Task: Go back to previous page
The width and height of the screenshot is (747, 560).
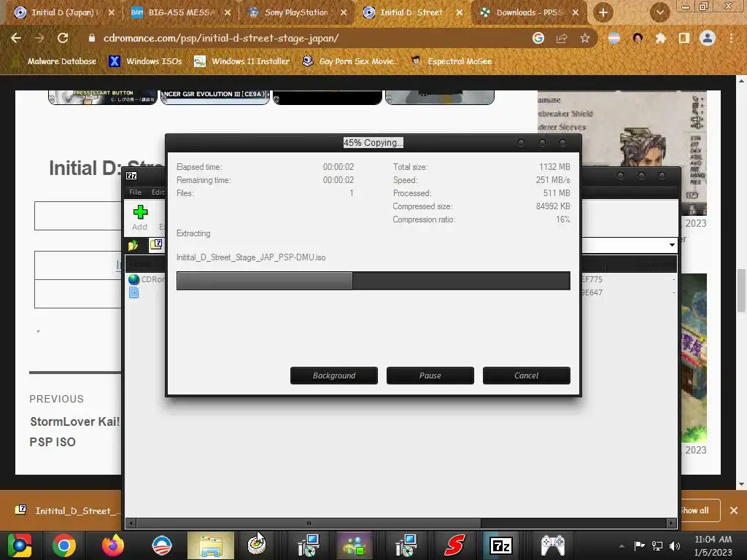Action: pos(16,38)
